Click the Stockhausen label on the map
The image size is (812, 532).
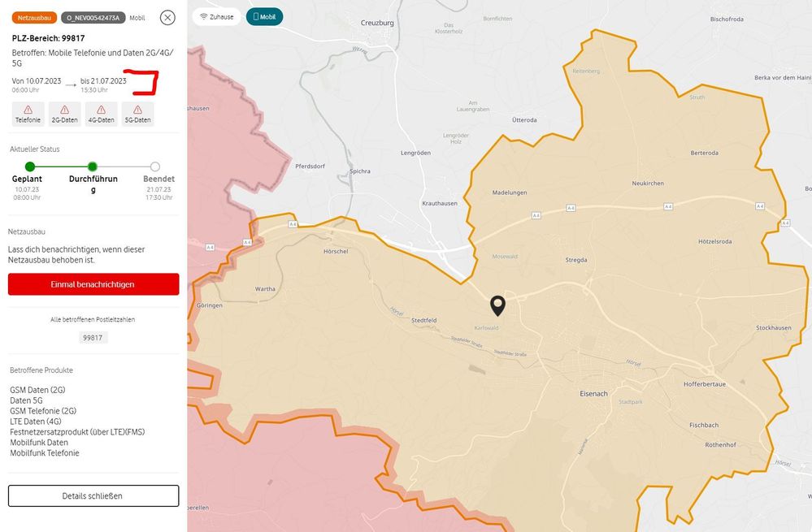[x=774, y=327]
